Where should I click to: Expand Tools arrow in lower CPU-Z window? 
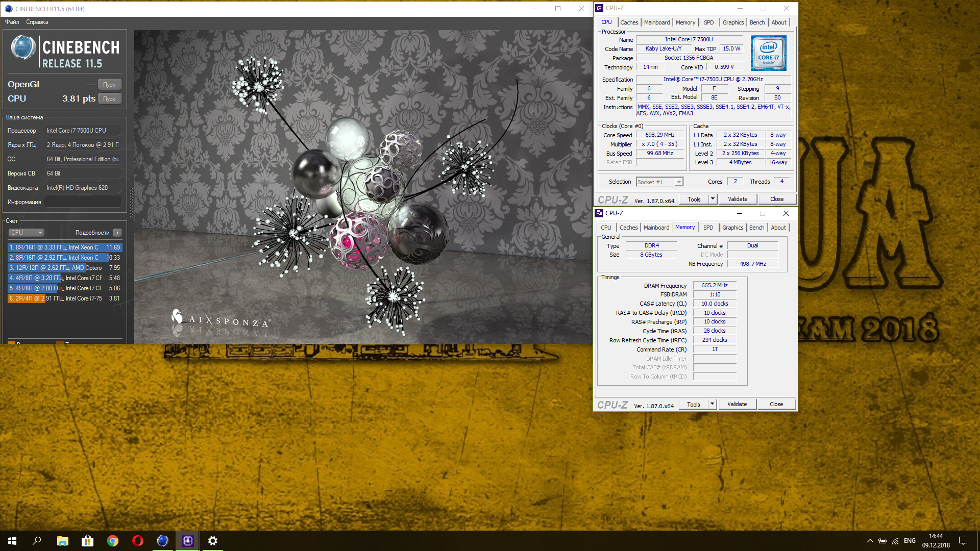click(713, 404)
